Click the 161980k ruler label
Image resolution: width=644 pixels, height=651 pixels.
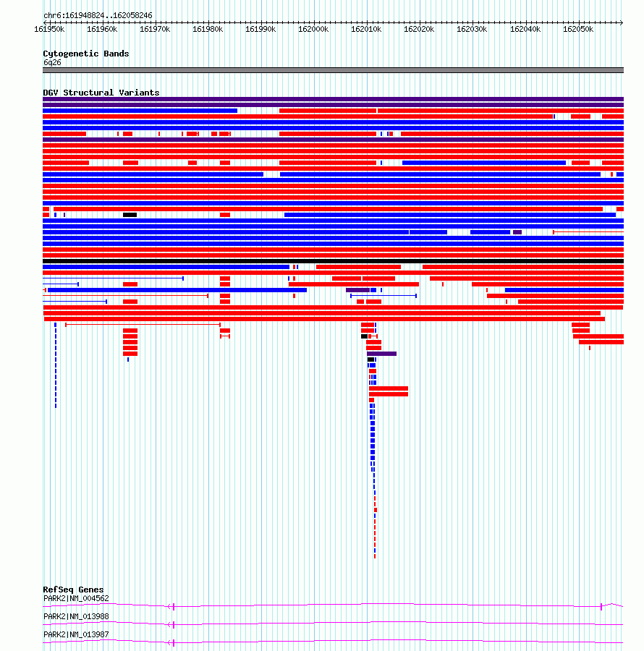click(x=208, y=29)
